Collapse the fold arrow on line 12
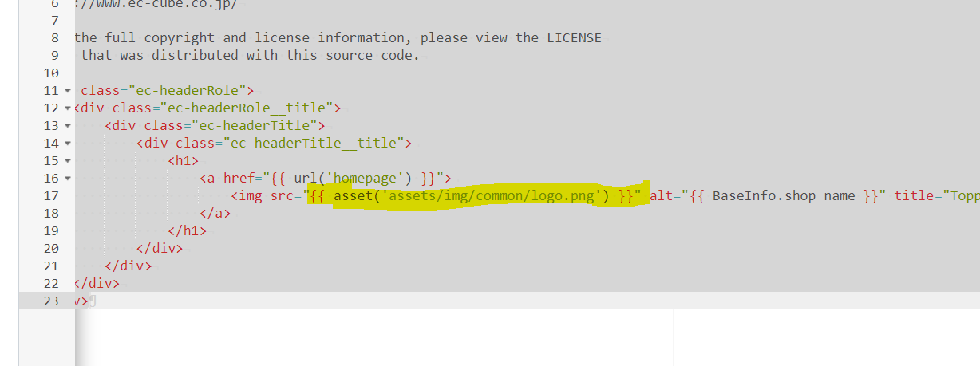This screenshot has width=980, height=366. click(x=67, y=108)
